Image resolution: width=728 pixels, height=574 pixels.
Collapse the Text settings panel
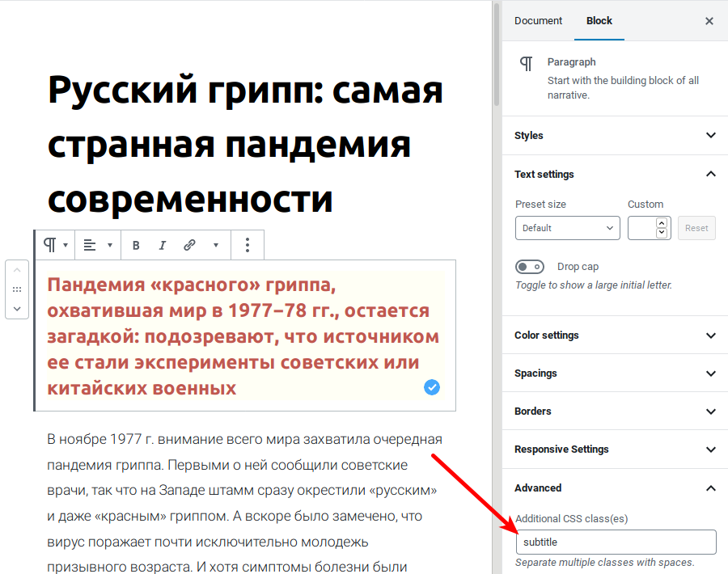click(x=616, y=174)
